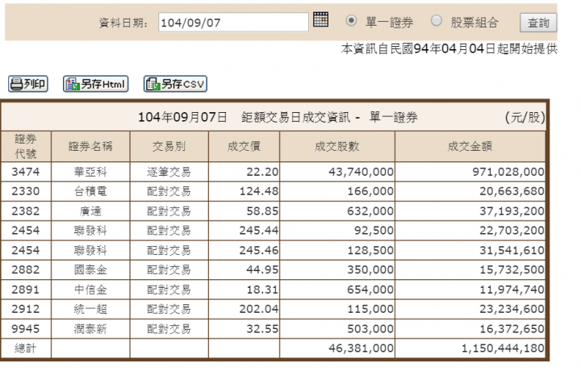Viewport: 581px width, 392px height.
Task: Click the amount 971,028,000 cell
Action: coord(470,172)
